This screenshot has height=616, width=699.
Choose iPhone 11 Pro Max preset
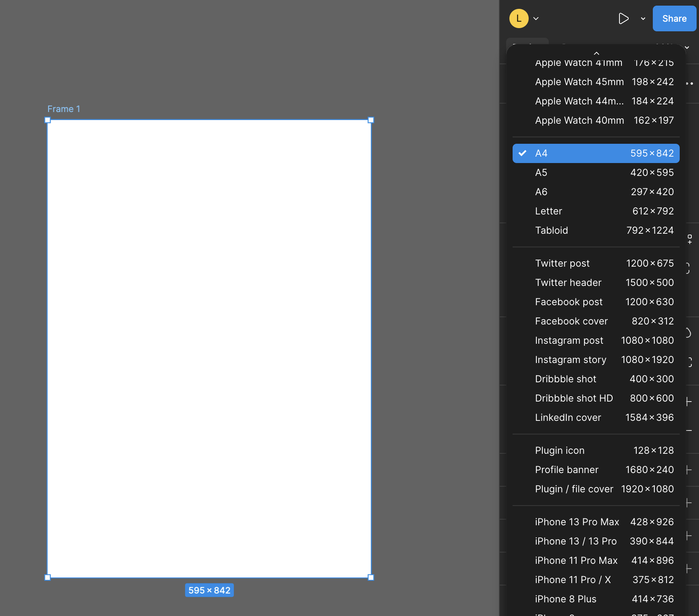tap(596, 561)
